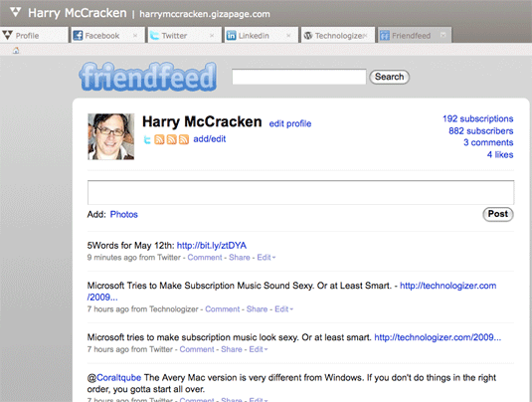532x402 pixels.
Task: Close the Technologizer tab
Action: [x=365, y=35]
